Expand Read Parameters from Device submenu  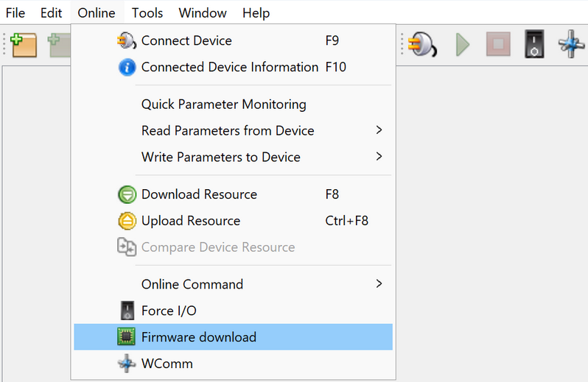click(x=379, y=130)
